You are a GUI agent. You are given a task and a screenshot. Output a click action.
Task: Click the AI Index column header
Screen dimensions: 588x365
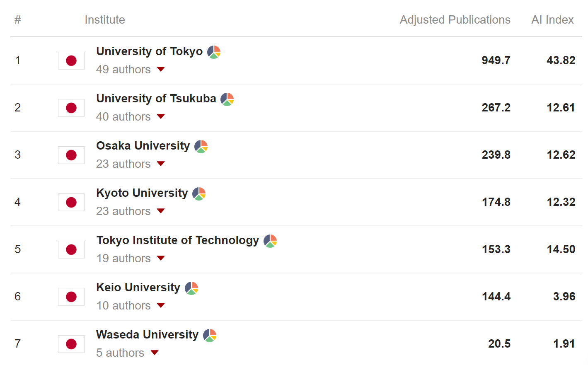pos(552,20)
